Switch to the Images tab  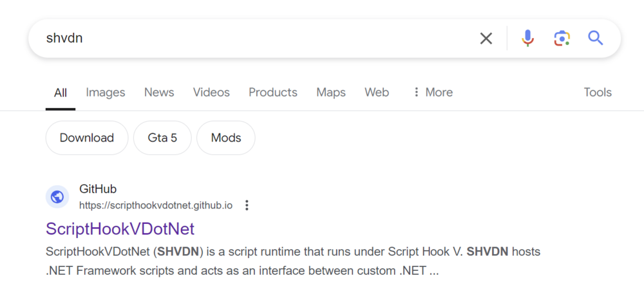pos(106,93)
